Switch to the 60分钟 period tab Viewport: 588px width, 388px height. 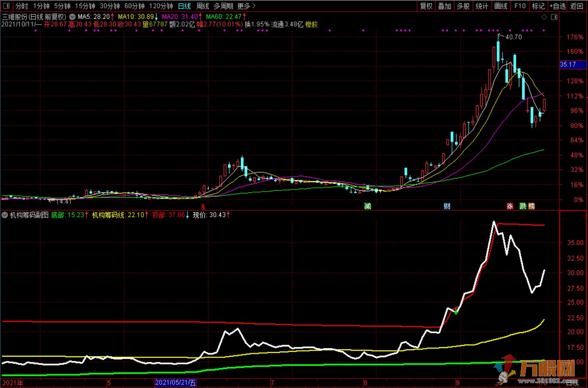[134, 6]
